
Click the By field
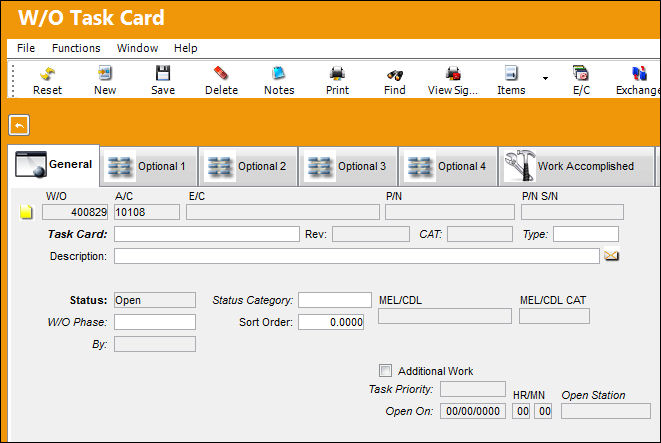[155, 344]
